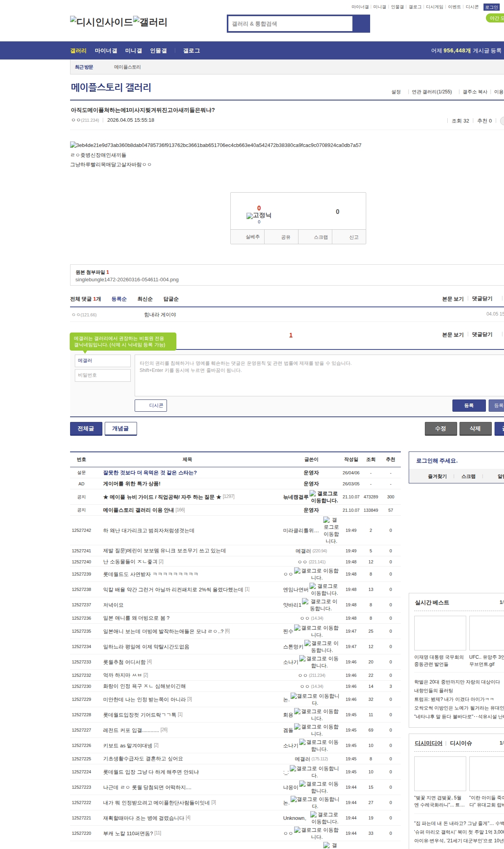Open the 디시콘 emoticon picker
The width and height of the screenshot is (504, 849).
[151, 405]
